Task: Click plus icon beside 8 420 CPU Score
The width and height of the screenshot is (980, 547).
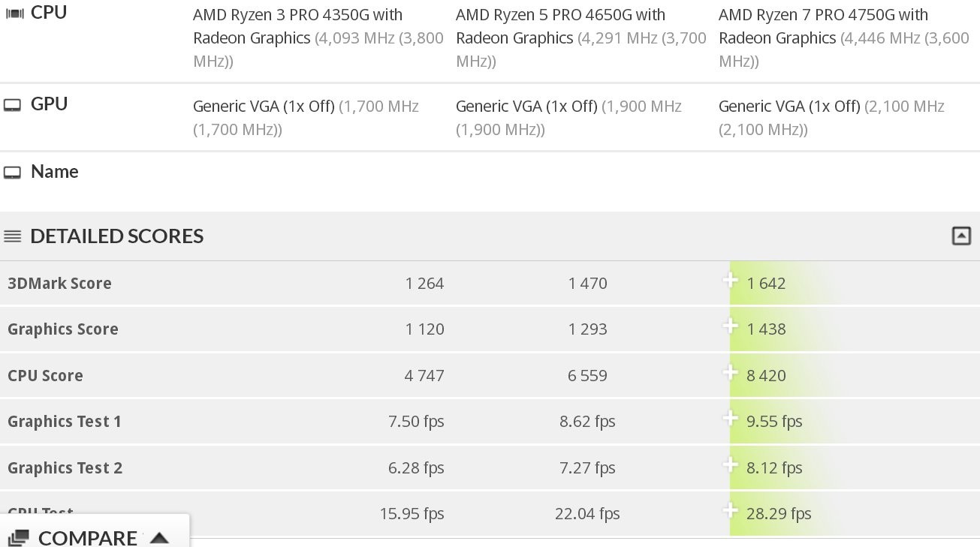Action: [x=729, y=373]
